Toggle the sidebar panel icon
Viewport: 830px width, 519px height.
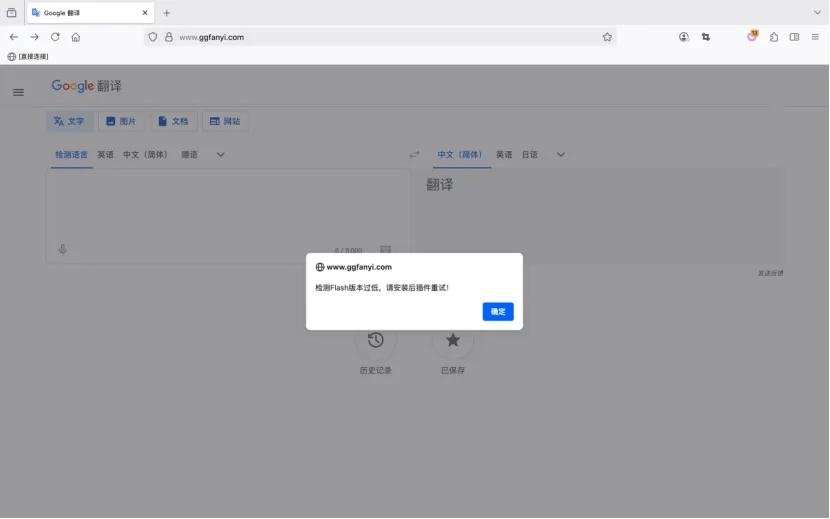(x=795, y=37)
